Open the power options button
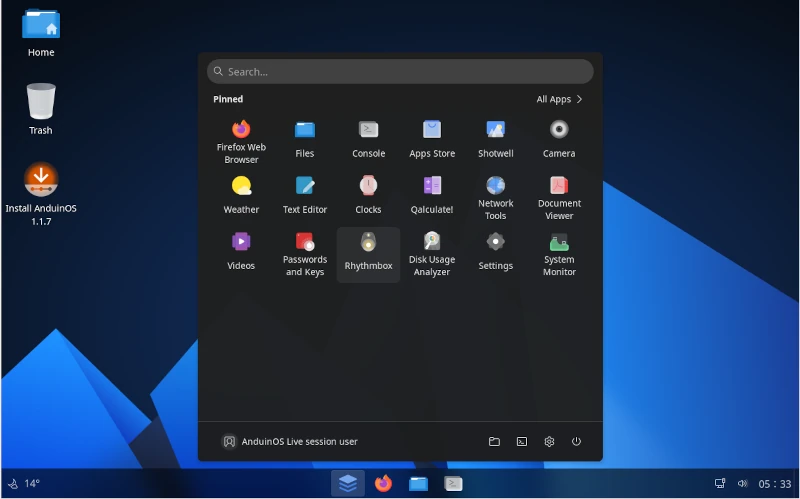 tap(576, 441)
